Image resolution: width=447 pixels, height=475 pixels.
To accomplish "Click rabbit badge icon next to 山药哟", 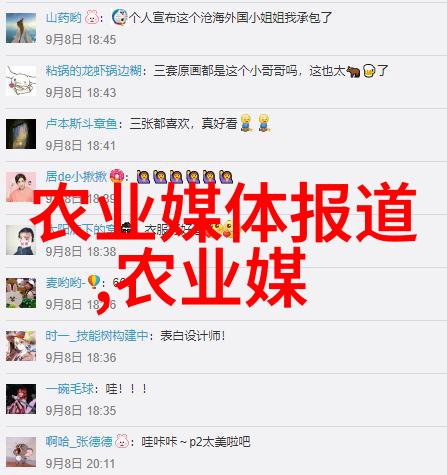I will pyautogui.click(x=91, y=17).
